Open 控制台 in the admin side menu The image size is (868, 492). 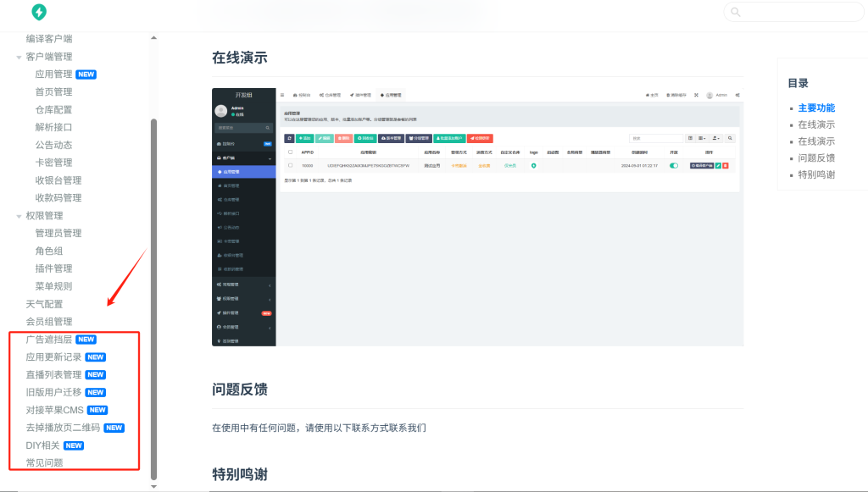pos(231,142)
